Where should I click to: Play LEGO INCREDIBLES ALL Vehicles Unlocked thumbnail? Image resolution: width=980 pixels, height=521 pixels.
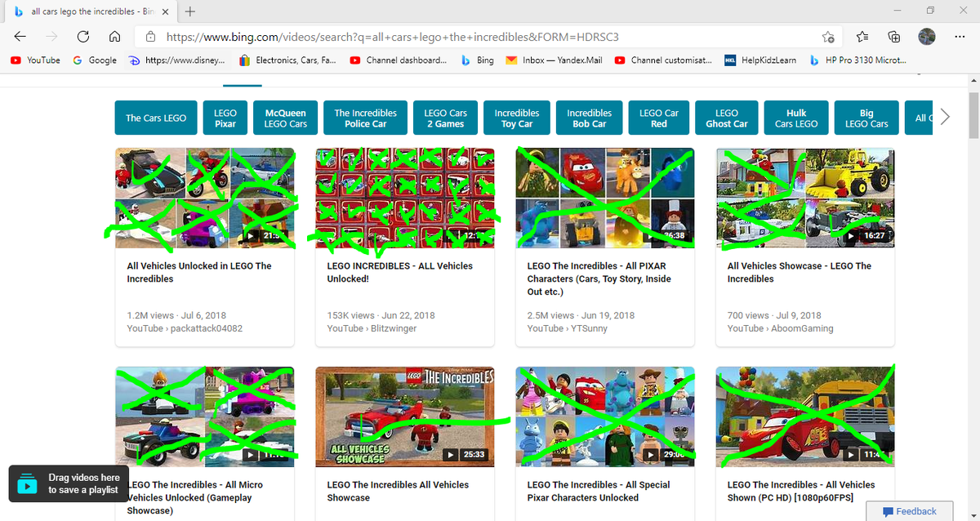(405, 198)
